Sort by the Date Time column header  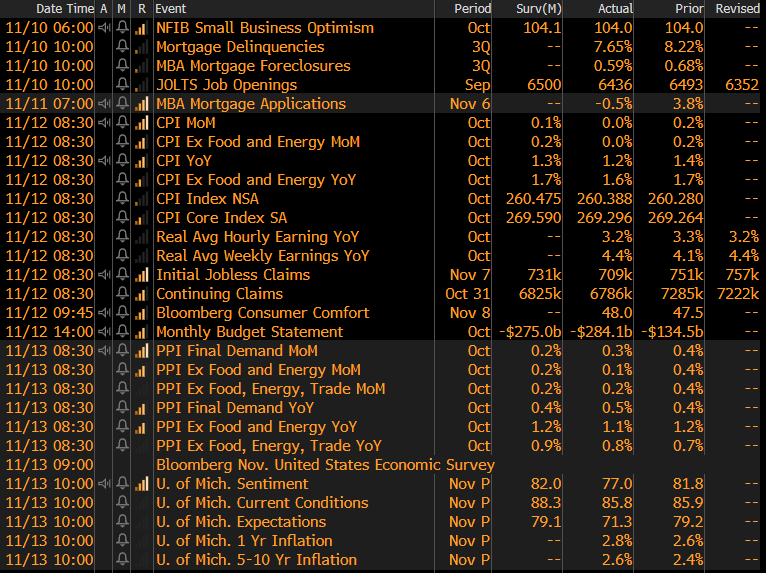[50, 9]
